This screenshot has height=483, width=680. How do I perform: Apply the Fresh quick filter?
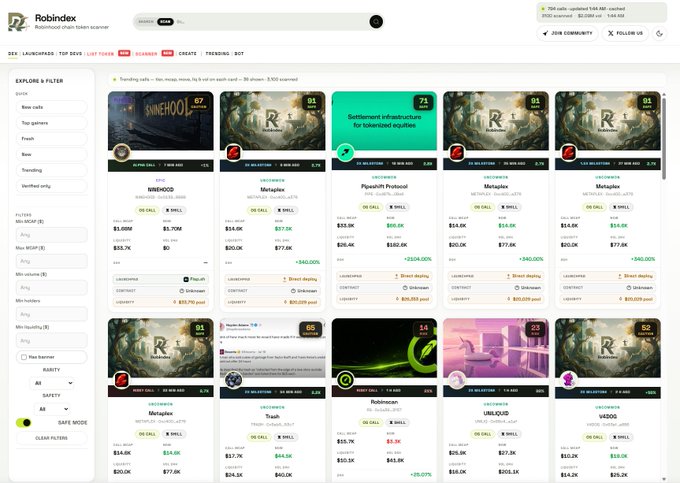(52, 139)
